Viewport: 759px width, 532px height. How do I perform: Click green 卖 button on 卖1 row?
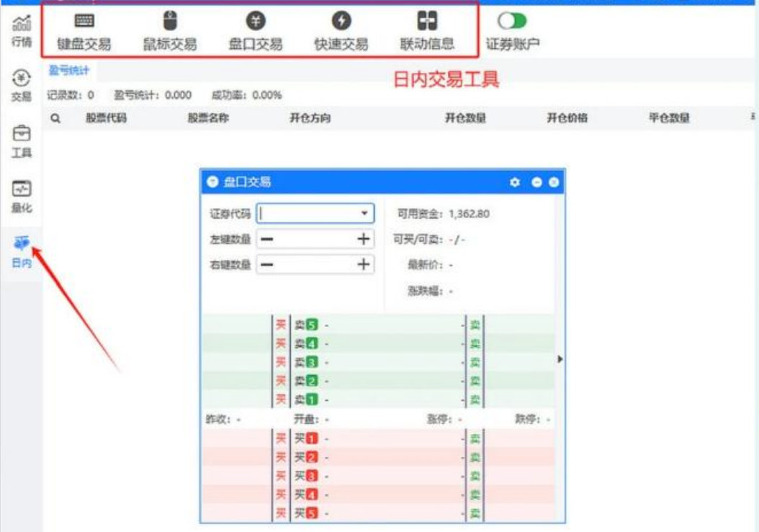[x=475, y=400]
